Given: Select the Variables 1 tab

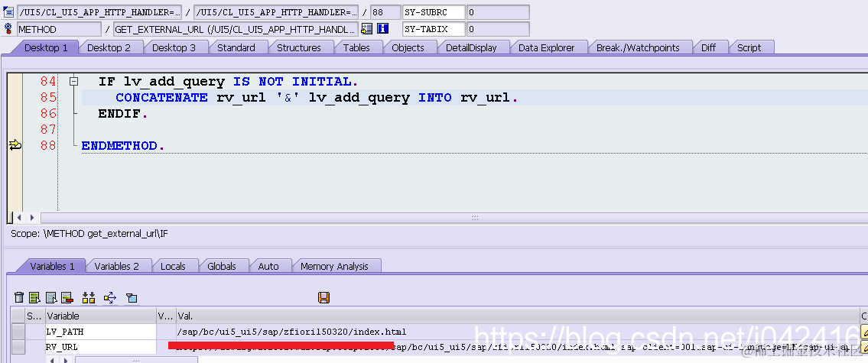Looking at the screenshot, I should (x=52, y=266).
